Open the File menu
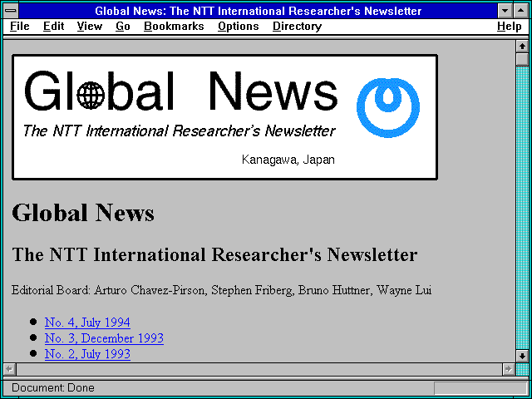 coord(20,27)
